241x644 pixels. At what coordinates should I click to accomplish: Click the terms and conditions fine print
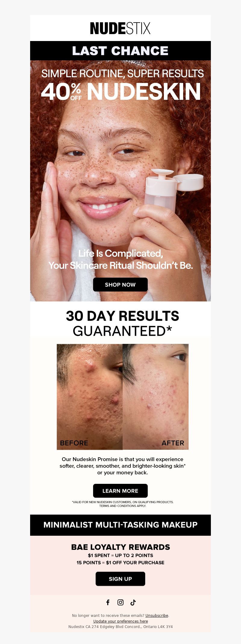[122, 504]
